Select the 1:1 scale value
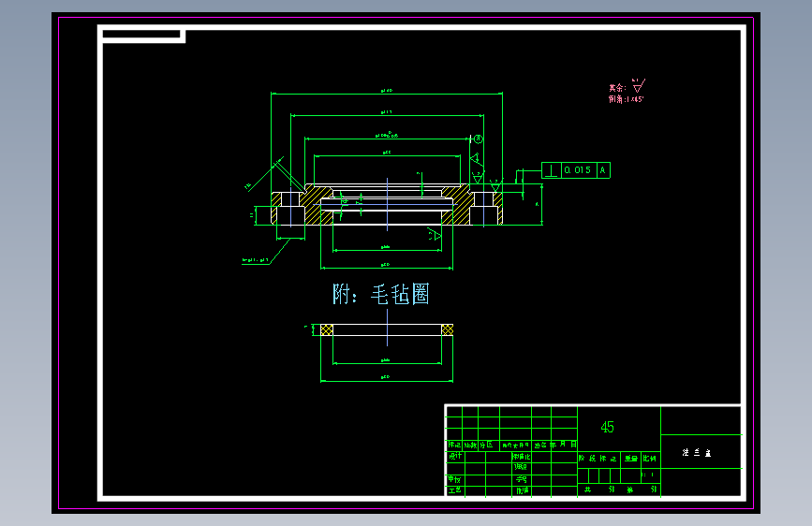The height and width of the screenshot is (526, 812). [648, 475]
